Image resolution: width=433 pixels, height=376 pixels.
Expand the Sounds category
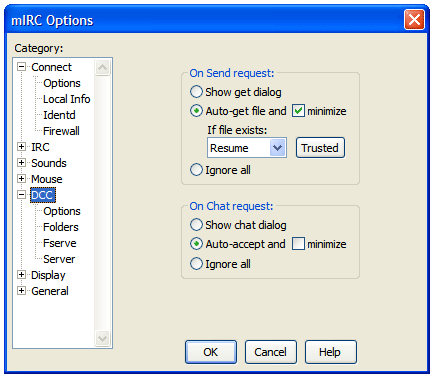pyautogui.click(x=21, y=163)
